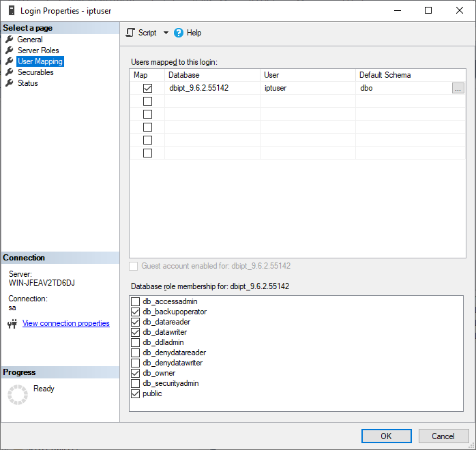
Task: Check db_denydatawriter role
Action: point(136,363)
